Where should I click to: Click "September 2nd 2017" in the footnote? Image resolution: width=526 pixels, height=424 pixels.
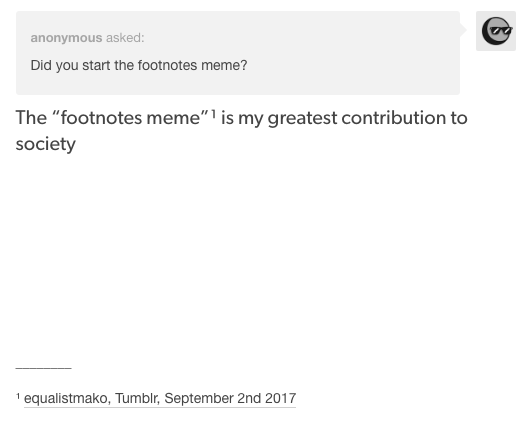pos(230,399)
